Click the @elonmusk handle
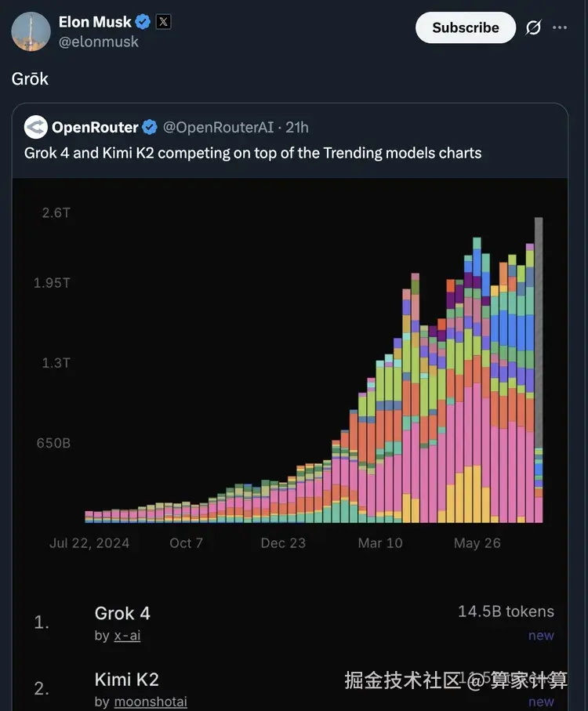Image resolution: width=588 pixels, height=711 pixels. pyautogui.click(x=99, y=42)
